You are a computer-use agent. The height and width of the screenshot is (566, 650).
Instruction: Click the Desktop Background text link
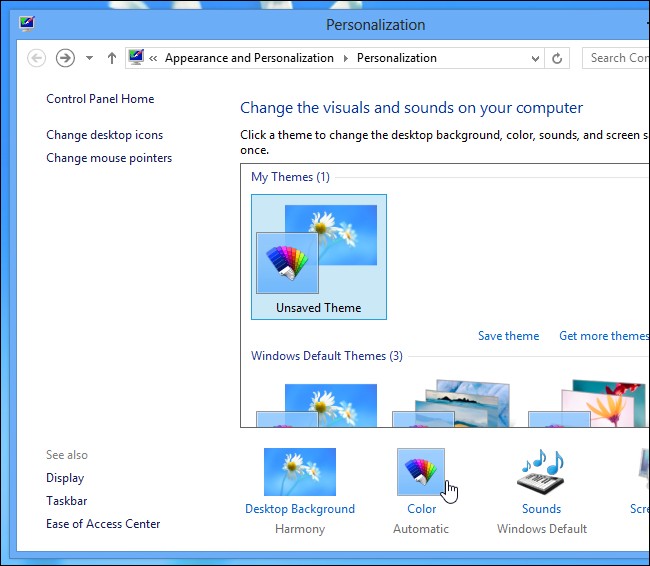tap(300, 509)
